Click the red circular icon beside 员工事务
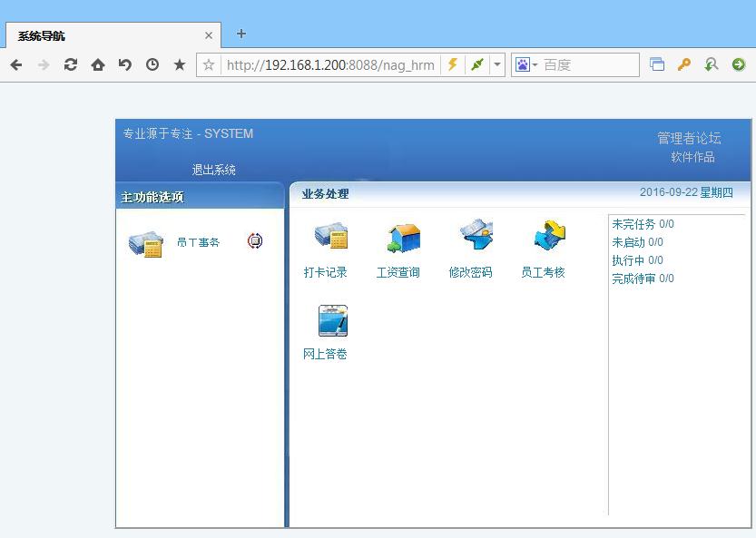This screenshot has width=756, height=538. click(x=255, y=241)
